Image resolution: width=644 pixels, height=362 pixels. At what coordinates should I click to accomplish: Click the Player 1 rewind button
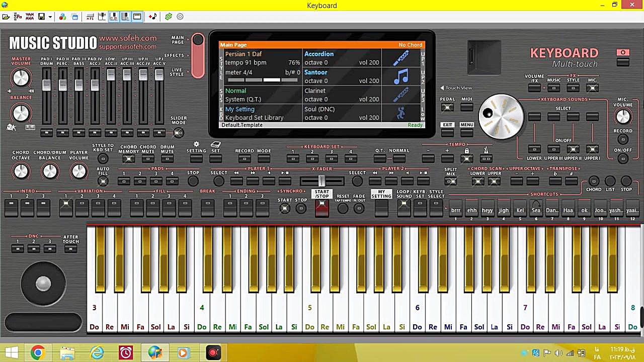pos(236,181)
